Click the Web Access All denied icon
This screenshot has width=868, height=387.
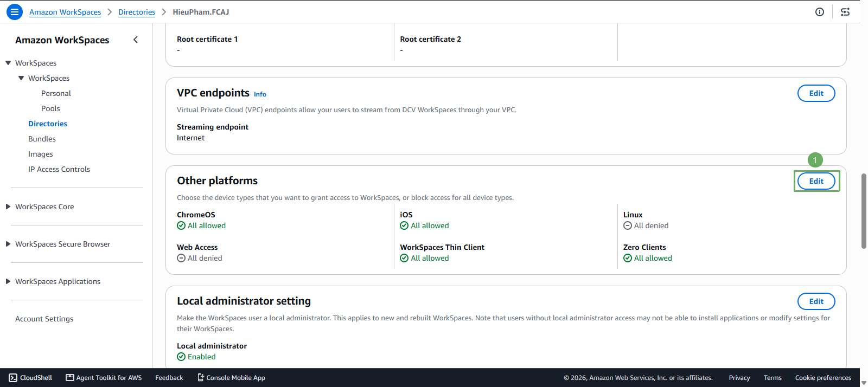(181, 259)
